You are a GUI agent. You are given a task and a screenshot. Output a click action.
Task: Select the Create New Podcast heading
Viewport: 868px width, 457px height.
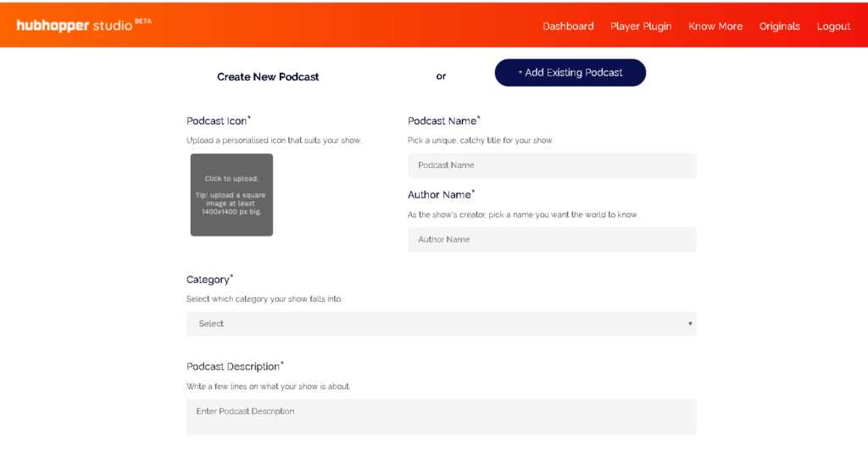coord(268,77)
